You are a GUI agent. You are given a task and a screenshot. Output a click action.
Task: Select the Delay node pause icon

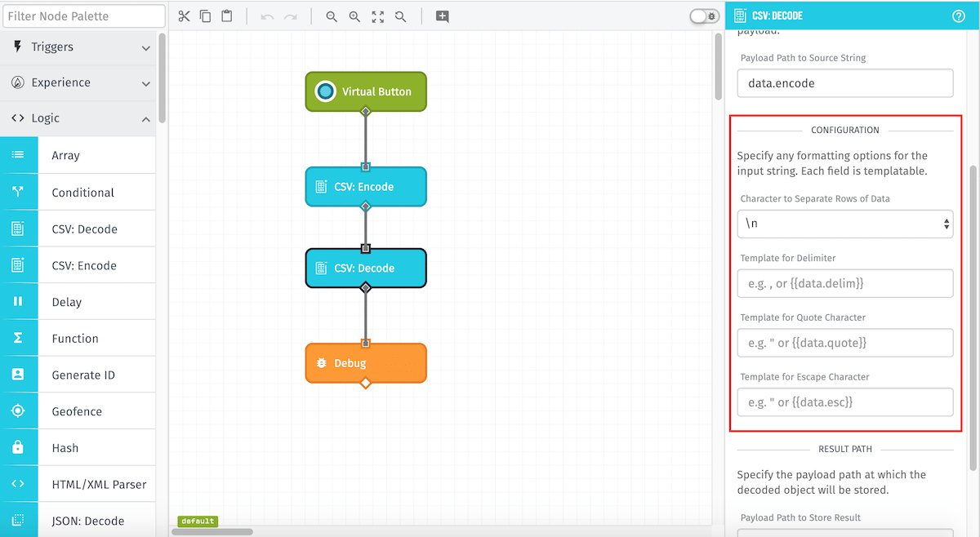pos(19,302)
